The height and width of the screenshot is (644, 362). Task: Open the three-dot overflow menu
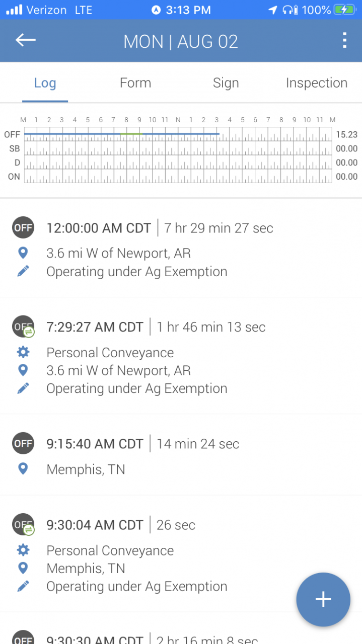coord(344,40)
